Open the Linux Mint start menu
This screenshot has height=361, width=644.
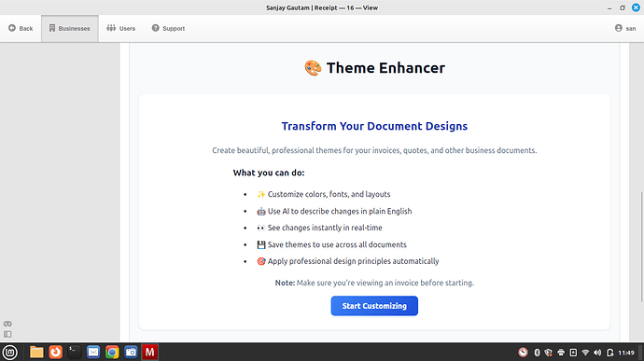(10, 352)
